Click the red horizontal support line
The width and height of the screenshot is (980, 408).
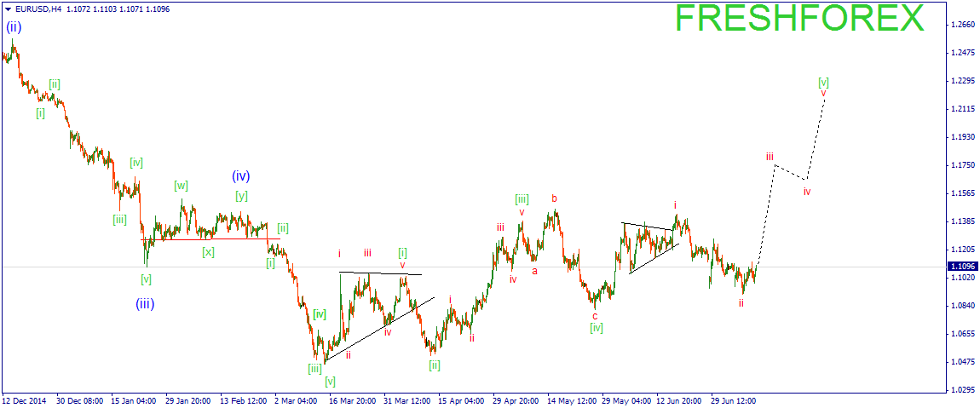[x=210, y=238]
